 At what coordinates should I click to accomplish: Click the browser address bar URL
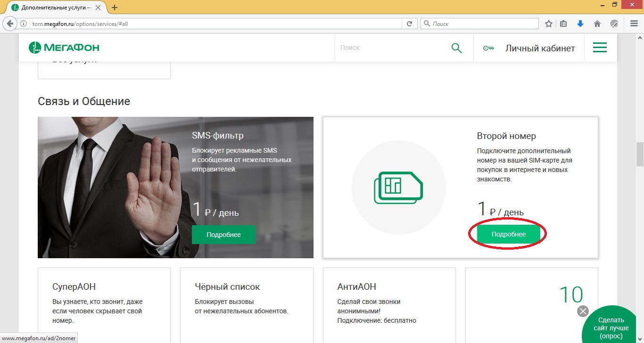tap(212, 24)
